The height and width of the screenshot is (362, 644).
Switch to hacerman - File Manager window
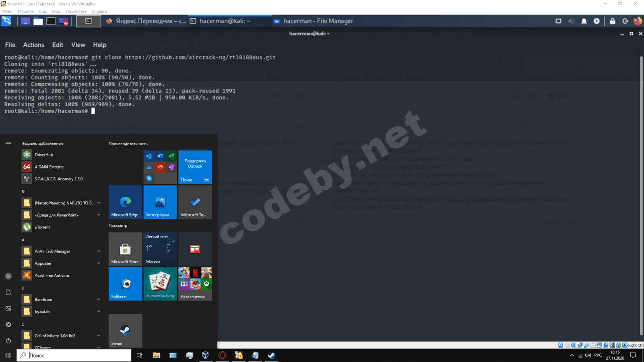pos(313,21)
